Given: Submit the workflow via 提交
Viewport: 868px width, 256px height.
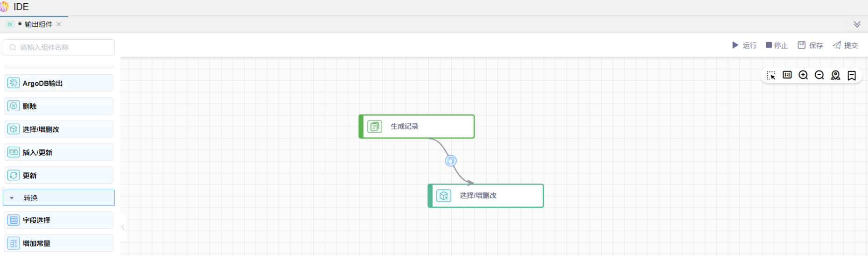Looking at the screenshot, I should point(846,45).
